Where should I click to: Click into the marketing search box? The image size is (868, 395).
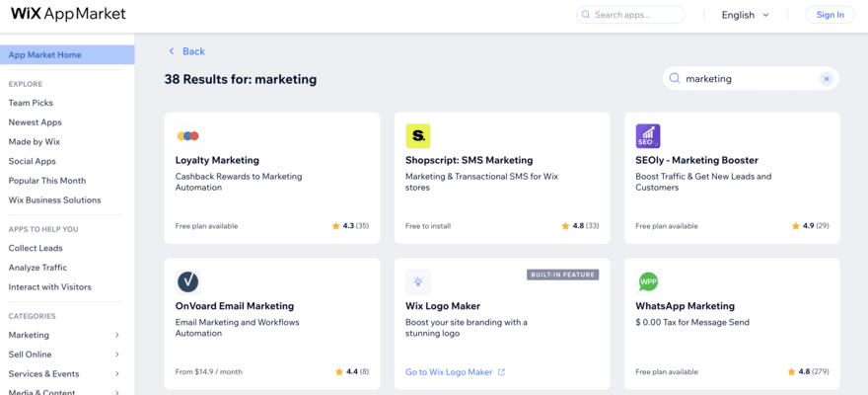751,79
